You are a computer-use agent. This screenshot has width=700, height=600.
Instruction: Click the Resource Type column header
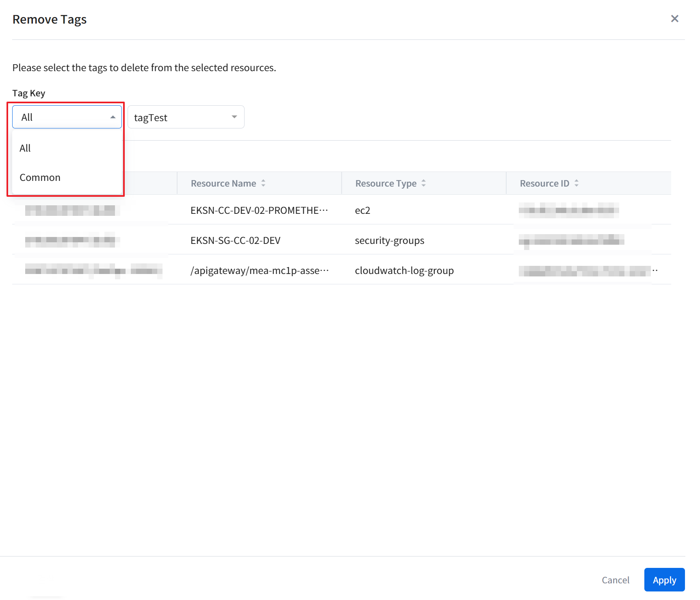[x=386, y=183]
